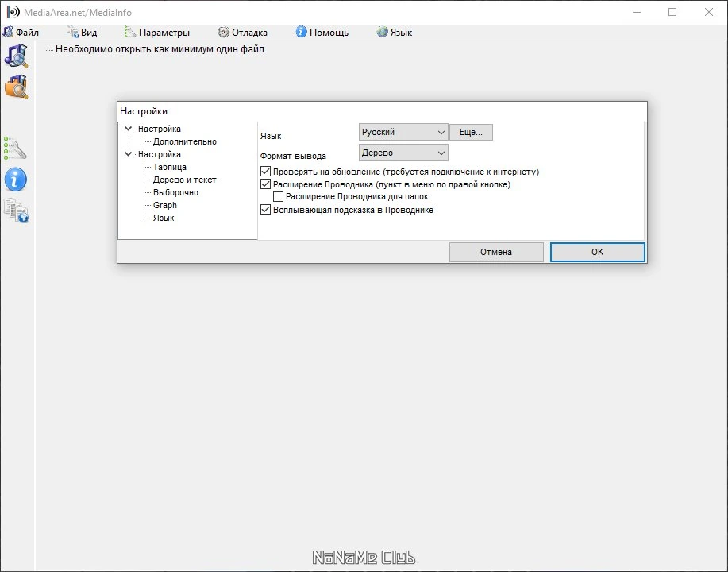Toggle Расширение Проводника context menu checkbox
Screen dimensions: 728x572
pos(266,184)
